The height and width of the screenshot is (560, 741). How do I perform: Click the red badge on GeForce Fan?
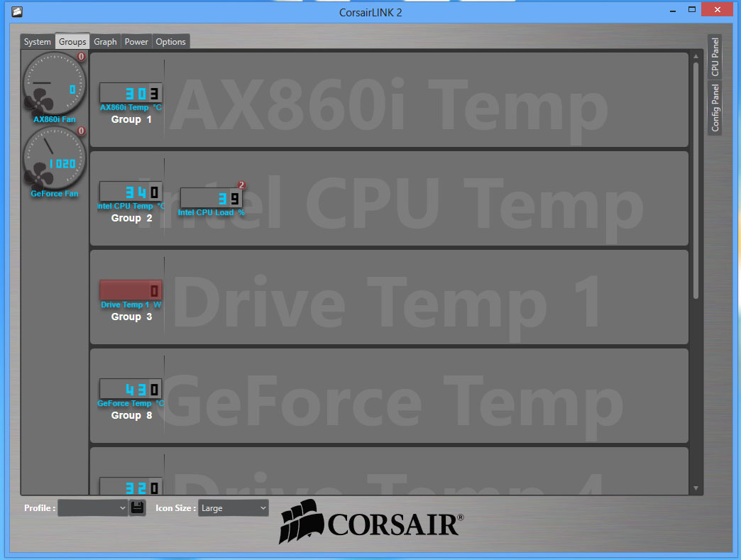(x=82, y=131)
